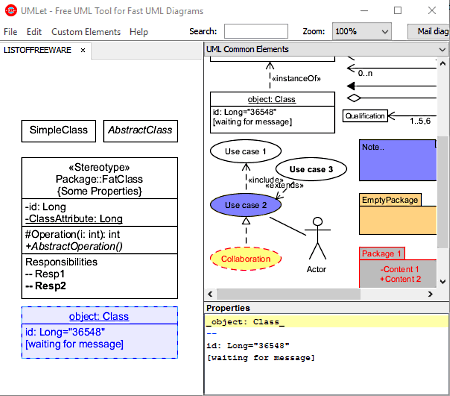Pick the «instanceOf» dashed arrow

coord(270,76)
